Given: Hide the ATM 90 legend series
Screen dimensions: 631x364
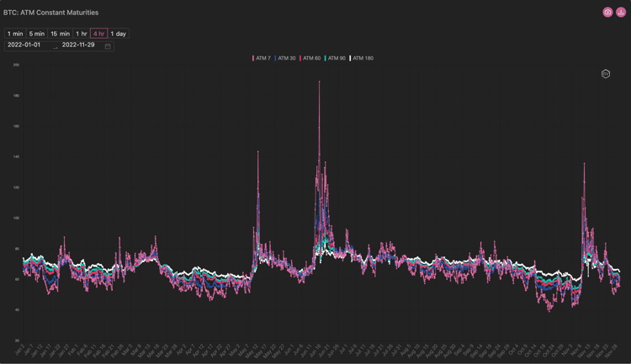Looking at the screenshot, I should [x=335, y=58].
